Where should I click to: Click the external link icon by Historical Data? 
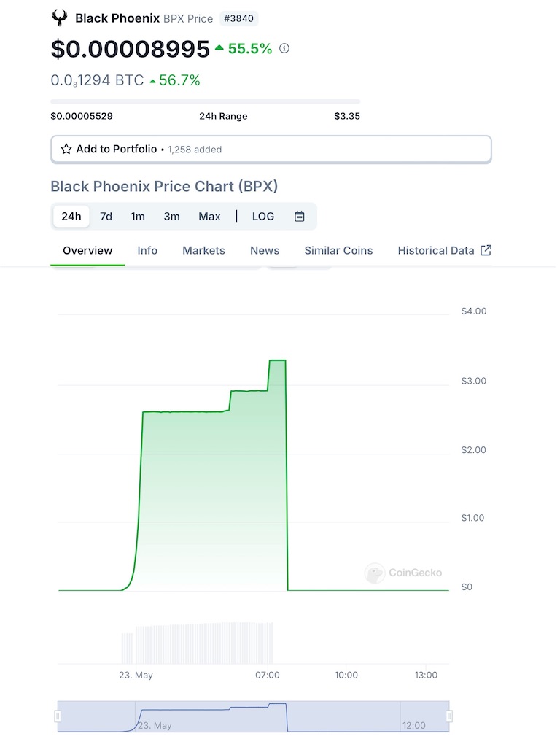[x=486, y=250]
